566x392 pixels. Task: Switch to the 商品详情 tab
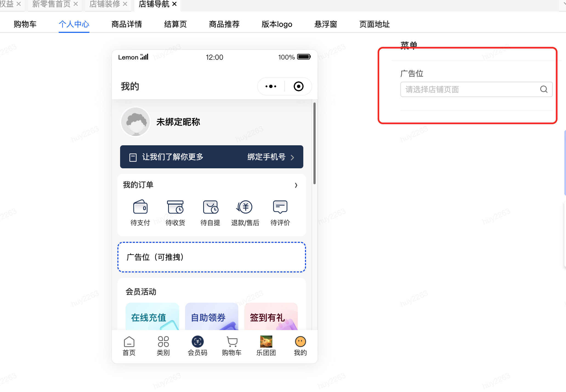pyautogui.click(x=126, y=24)
